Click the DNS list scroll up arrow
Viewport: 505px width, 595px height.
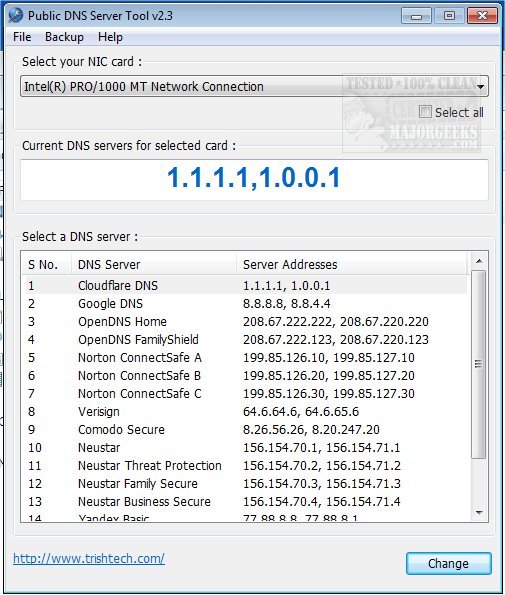tap(479, 261)
